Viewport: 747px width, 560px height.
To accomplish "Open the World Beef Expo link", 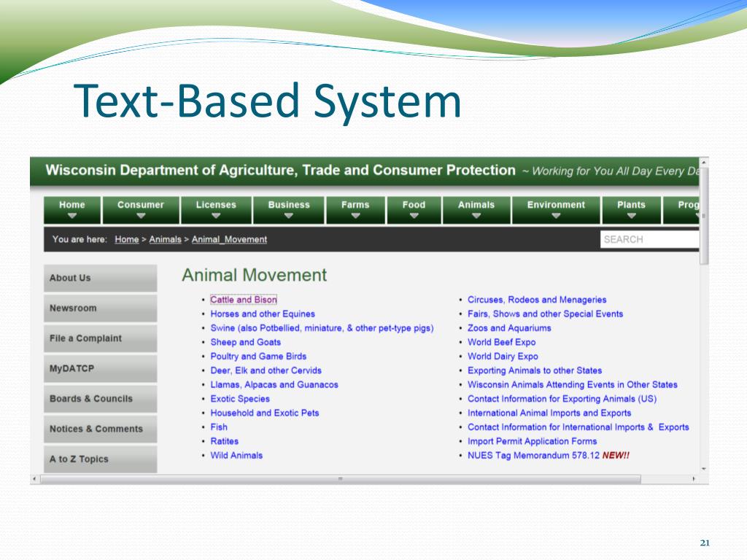I will pos(501,342).
